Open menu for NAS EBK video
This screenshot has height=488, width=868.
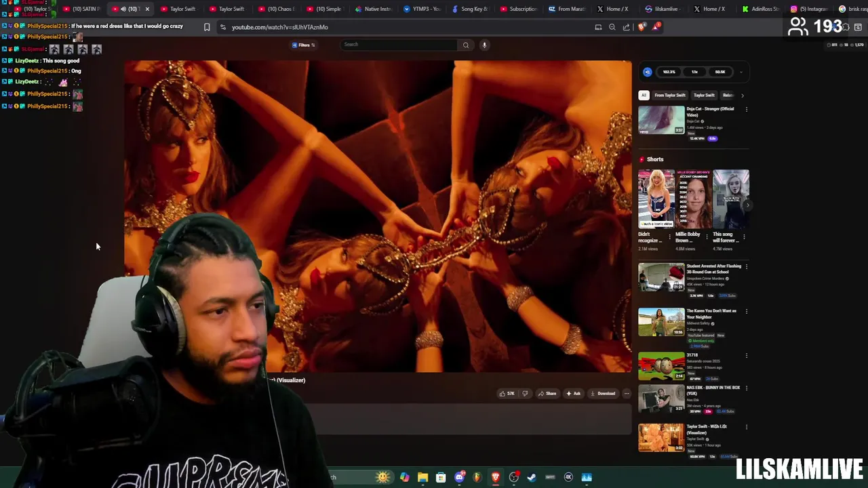tap(747, 388)
